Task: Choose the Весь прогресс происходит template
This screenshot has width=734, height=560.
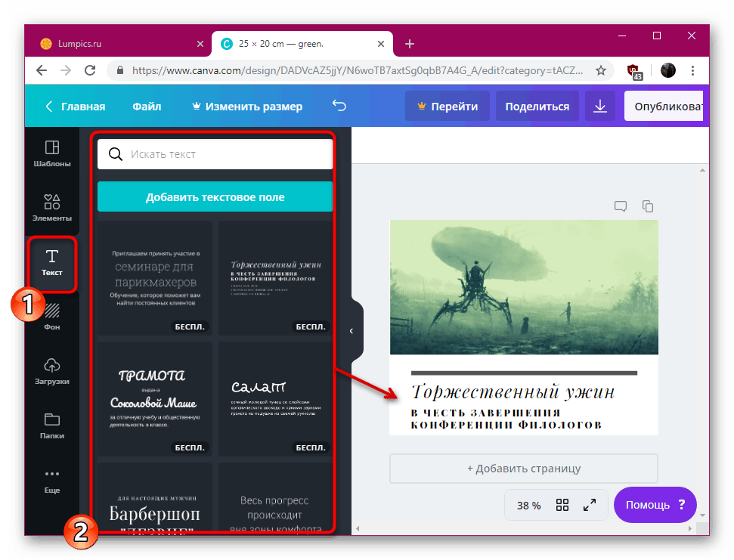Action: (x=276, y=499)
